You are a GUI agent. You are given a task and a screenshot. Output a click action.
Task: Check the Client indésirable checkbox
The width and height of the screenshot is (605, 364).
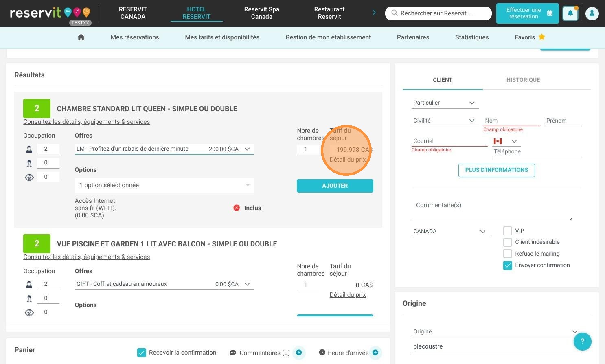click(508, 242)
